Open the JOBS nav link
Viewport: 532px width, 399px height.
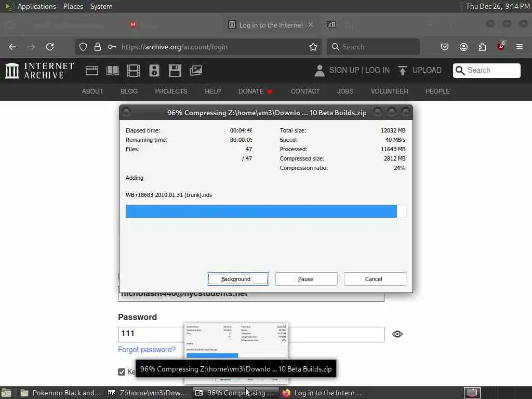345,91
